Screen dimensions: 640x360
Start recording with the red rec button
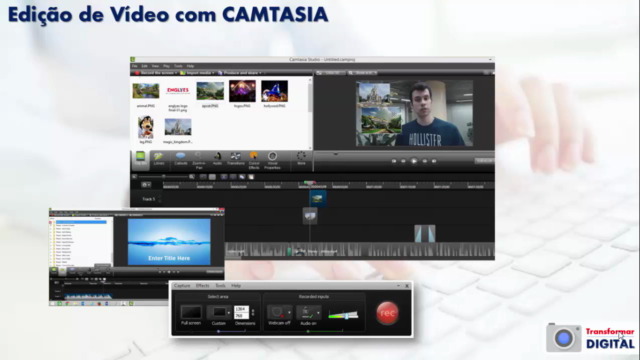point(387,313)
